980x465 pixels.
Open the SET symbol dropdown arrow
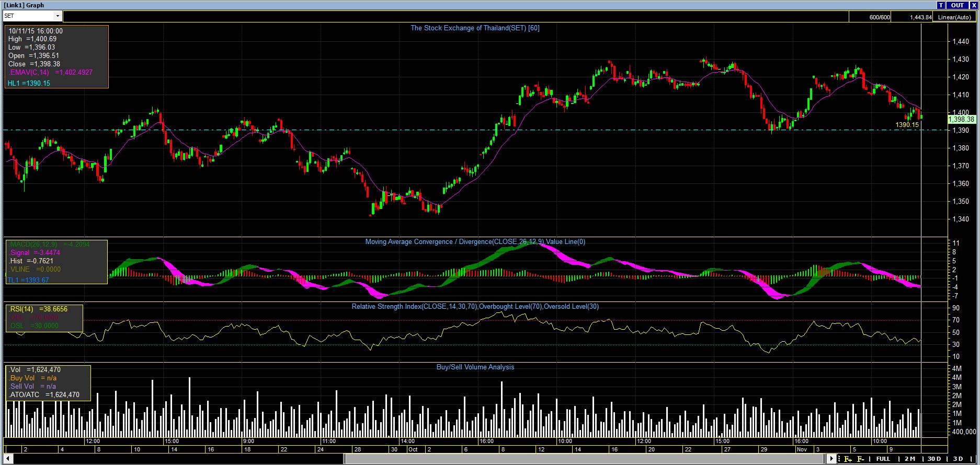58,16
